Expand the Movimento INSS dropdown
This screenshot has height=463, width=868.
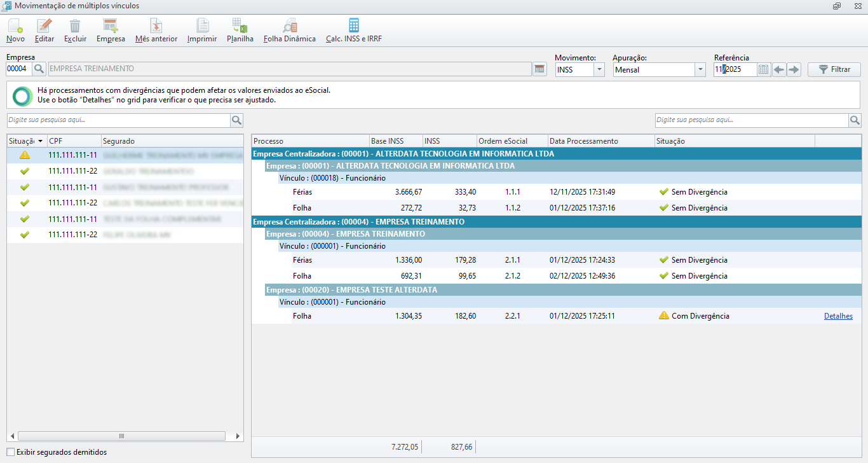coord(599,70)
